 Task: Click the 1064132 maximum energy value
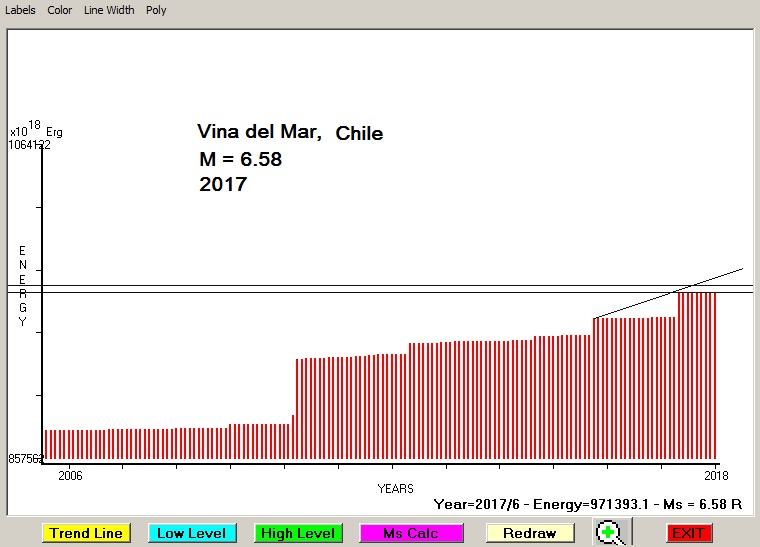(x=30, y=144)
